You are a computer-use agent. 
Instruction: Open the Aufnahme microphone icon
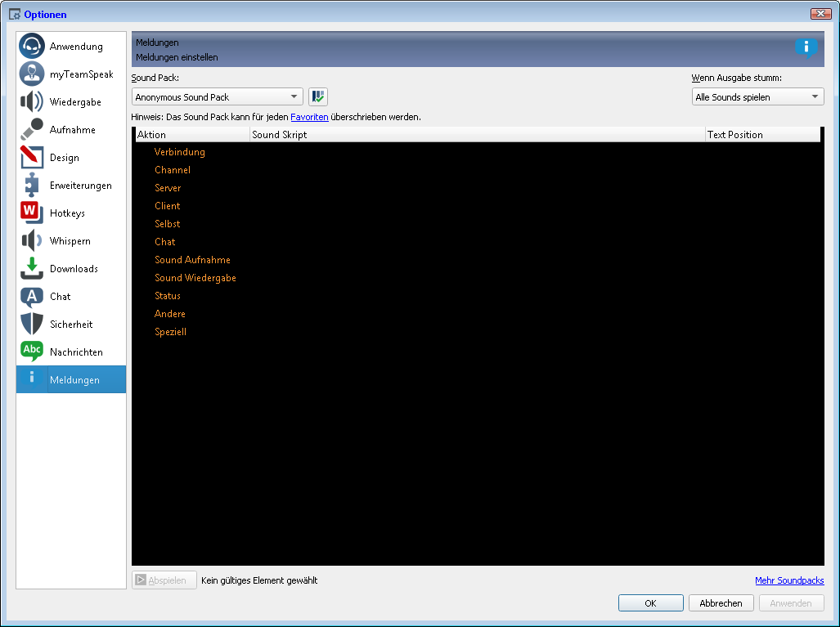[x=32, y=130]
